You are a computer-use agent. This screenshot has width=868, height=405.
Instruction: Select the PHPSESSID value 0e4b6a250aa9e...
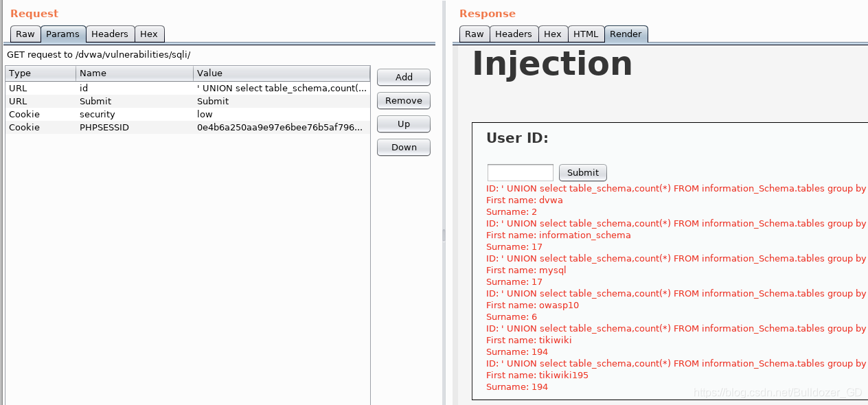(282, 127)
